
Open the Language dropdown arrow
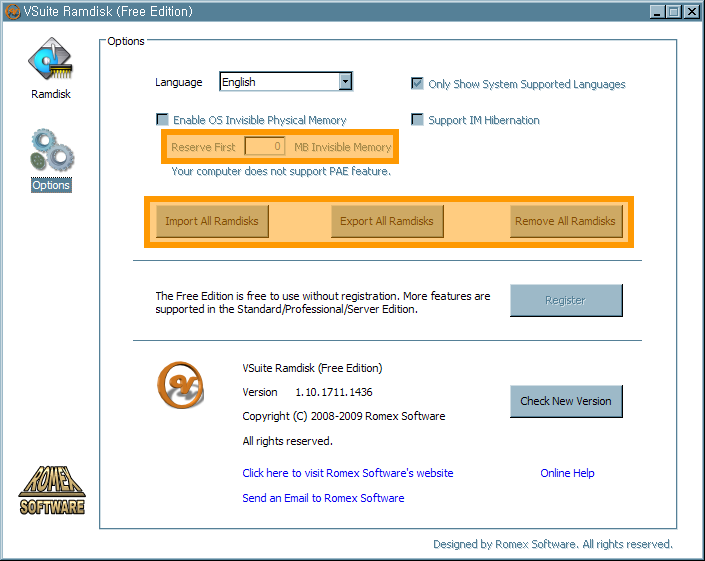pos(345,82)
